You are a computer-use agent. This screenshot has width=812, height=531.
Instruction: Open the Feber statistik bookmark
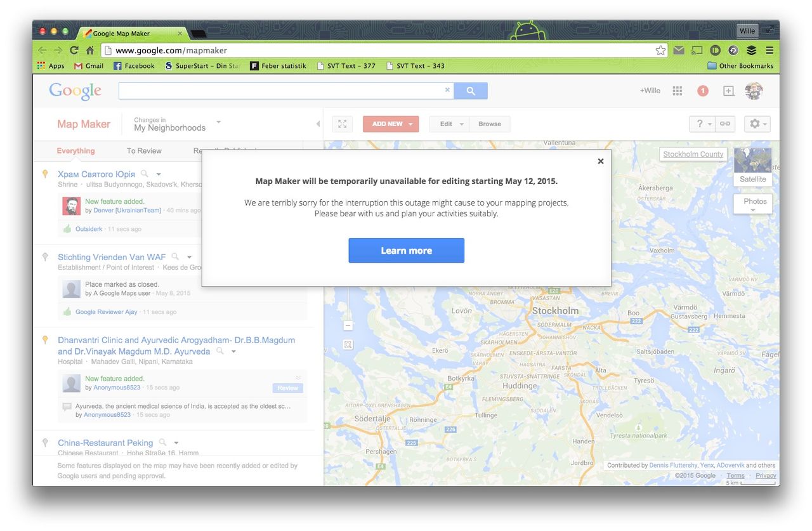pos(278,65)
